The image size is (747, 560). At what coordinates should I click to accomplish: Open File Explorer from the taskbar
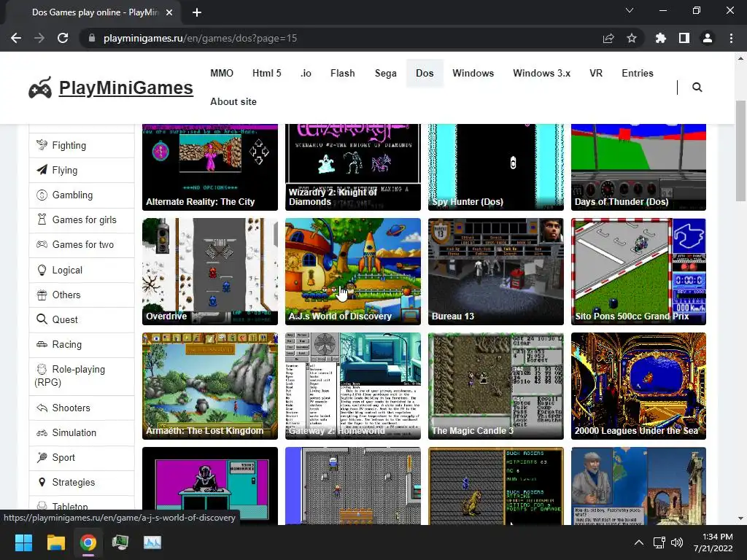[x=55, y=542]
